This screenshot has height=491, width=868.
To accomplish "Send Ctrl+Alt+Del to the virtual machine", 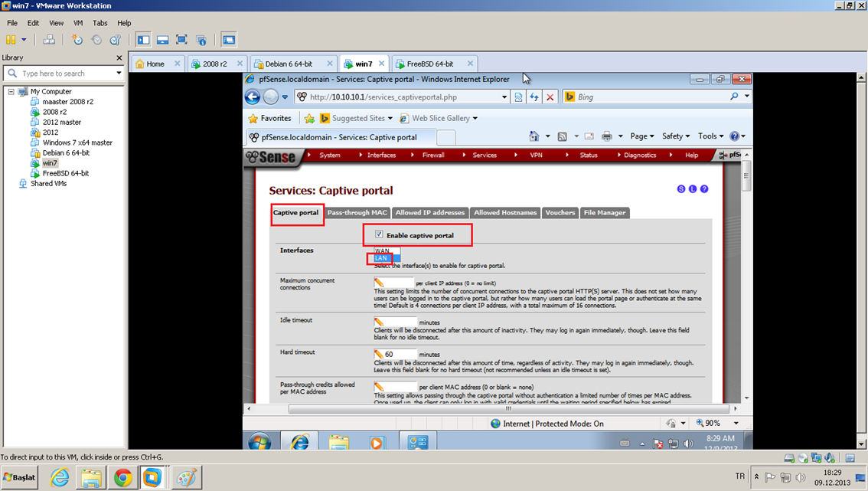I will (49, 39).
